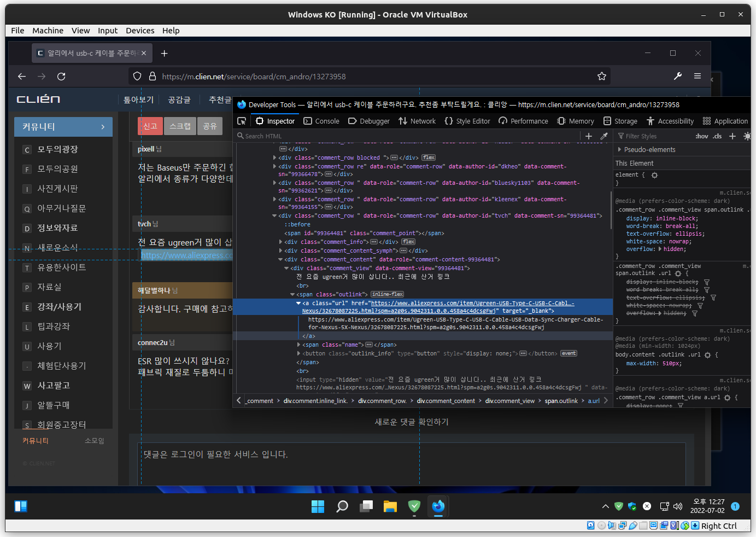
Task: Open the Firefox hamburger menu
Action: point(698,77)
